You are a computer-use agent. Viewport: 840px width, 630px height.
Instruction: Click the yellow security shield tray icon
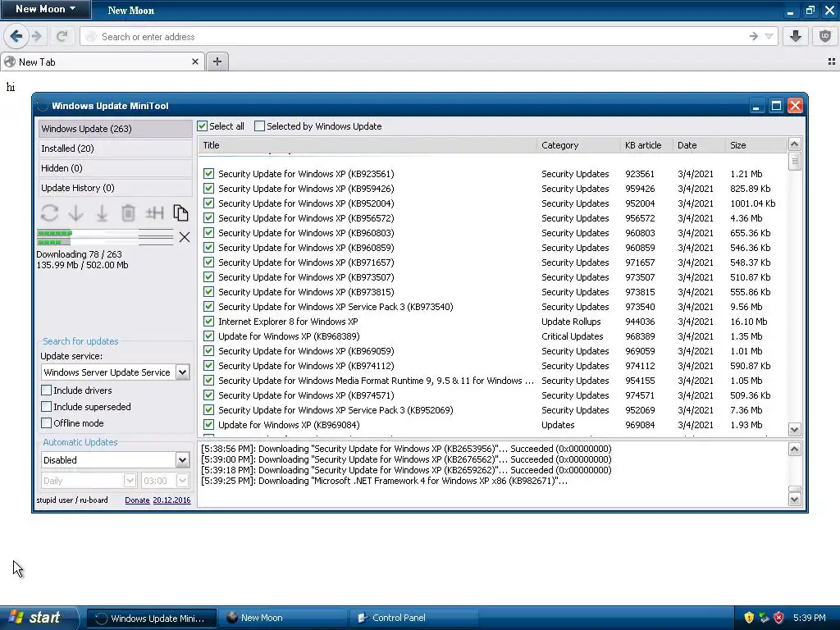749,618
